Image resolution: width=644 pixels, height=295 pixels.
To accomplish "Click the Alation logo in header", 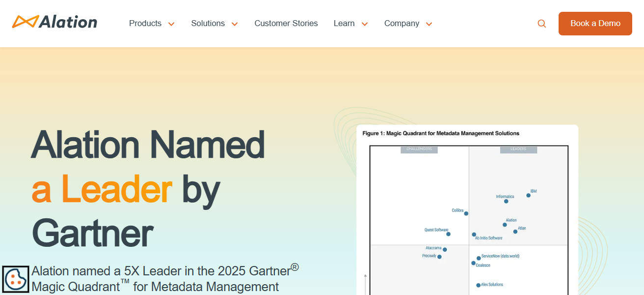I will click(54, 22).
